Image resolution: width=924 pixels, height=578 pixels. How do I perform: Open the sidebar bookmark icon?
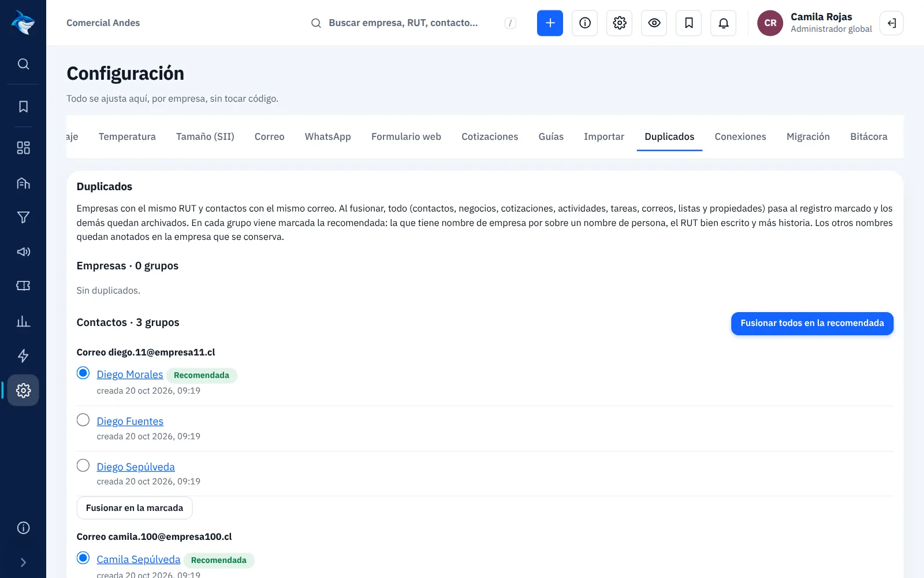23,106
